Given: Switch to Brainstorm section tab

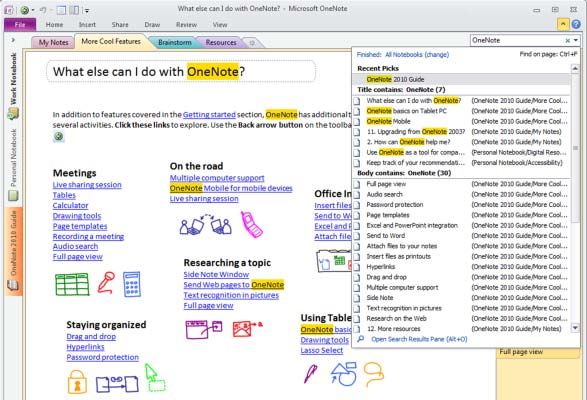Looking at the screenshot, I should click(174, 42).
